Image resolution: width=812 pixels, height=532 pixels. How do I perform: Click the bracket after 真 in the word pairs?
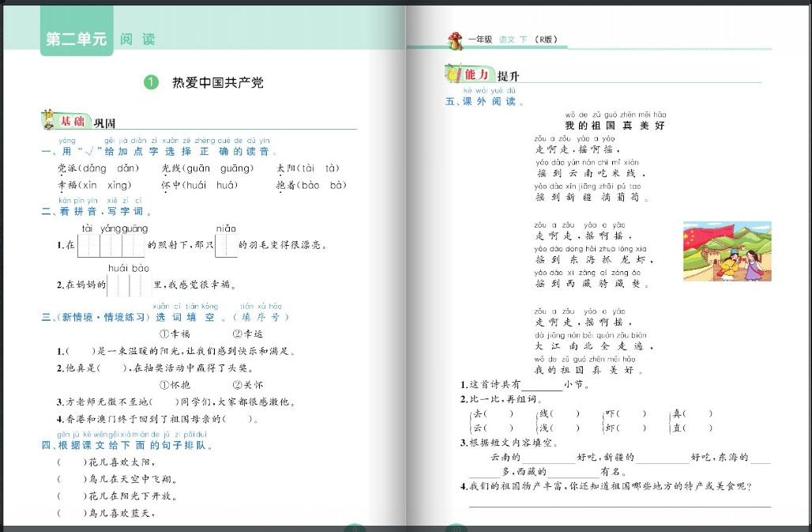pyautogui.click(x=697, y=414)
